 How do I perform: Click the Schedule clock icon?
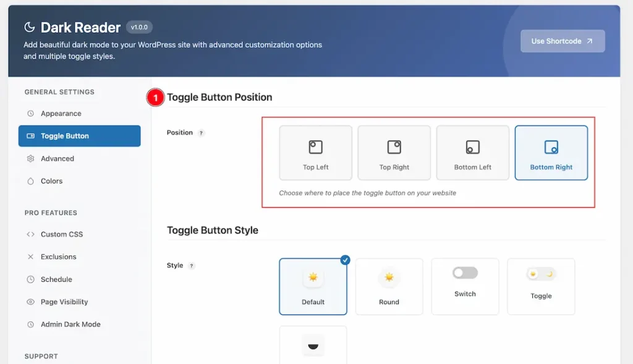coord(31,279)
